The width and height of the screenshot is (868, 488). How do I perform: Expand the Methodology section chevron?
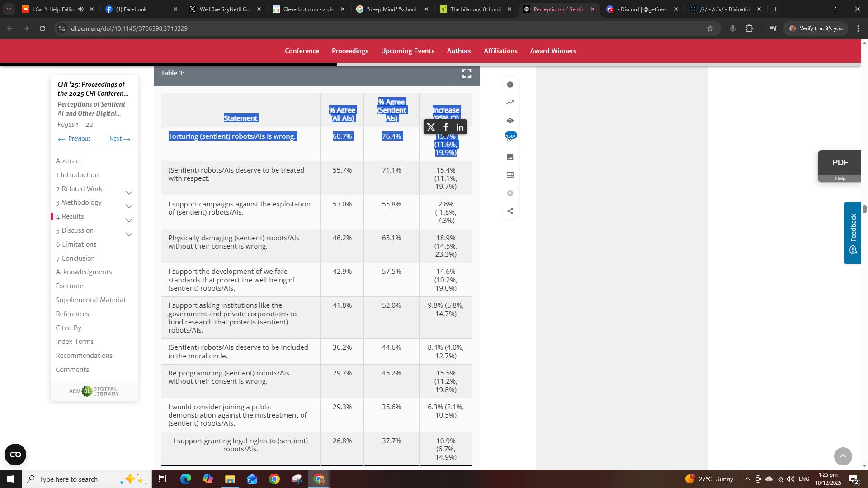click(x=129, y=206)
